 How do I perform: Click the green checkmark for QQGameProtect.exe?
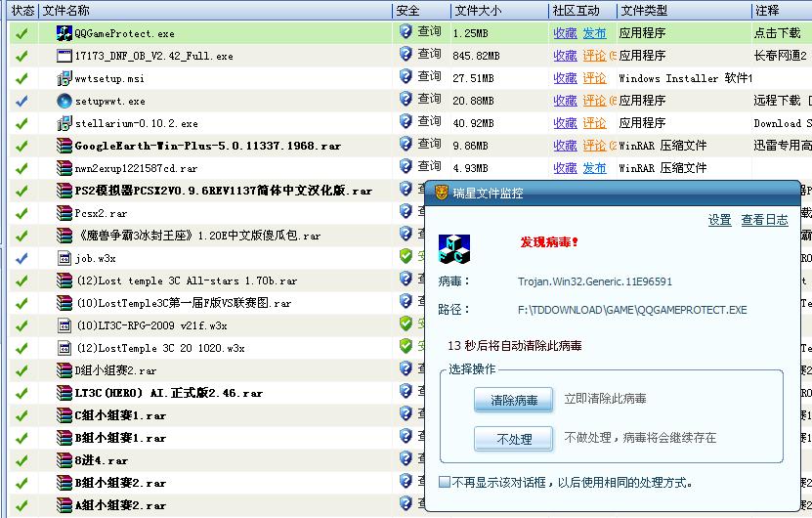pyautogui.click(x=21, y=33)
